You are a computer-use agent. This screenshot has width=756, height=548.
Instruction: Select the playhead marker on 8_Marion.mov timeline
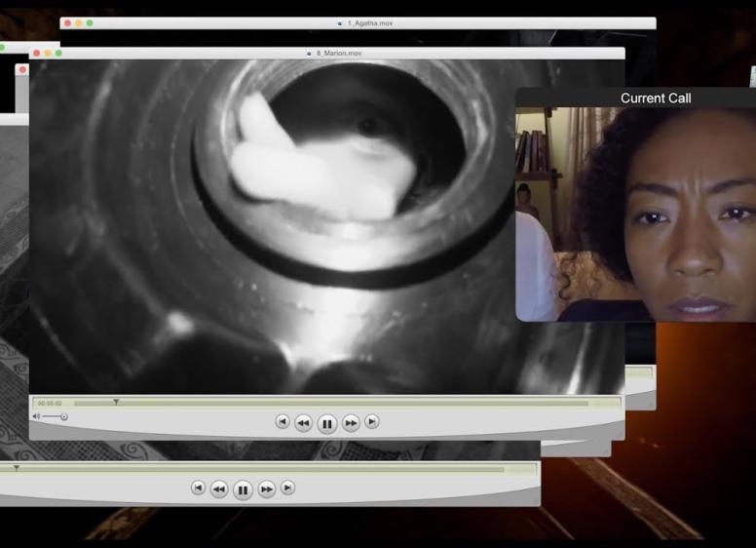pyautogui.click(x=116, y=402)
